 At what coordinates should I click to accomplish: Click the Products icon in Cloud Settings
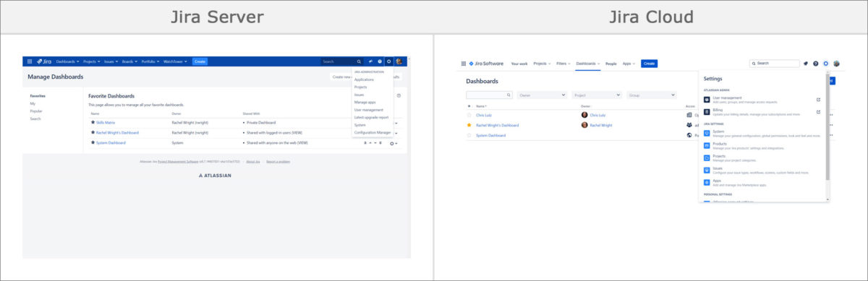point(707,145)
